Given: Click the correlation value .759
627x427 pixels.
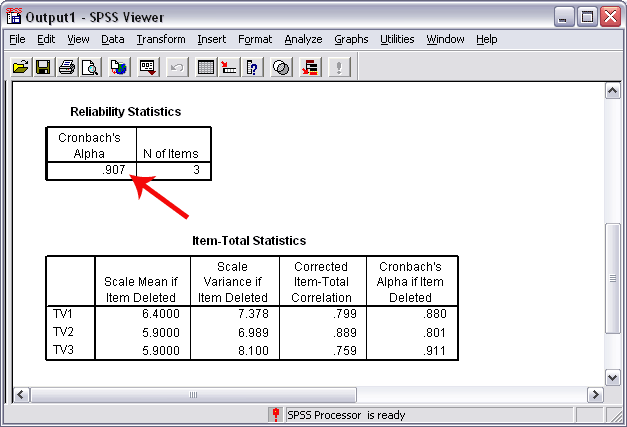Looking at the screenshot, I should [x=345, y=351].
